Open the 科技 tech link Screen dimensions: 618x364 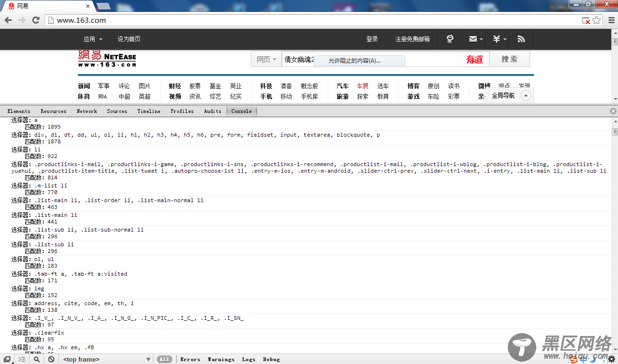coord(266,86)
